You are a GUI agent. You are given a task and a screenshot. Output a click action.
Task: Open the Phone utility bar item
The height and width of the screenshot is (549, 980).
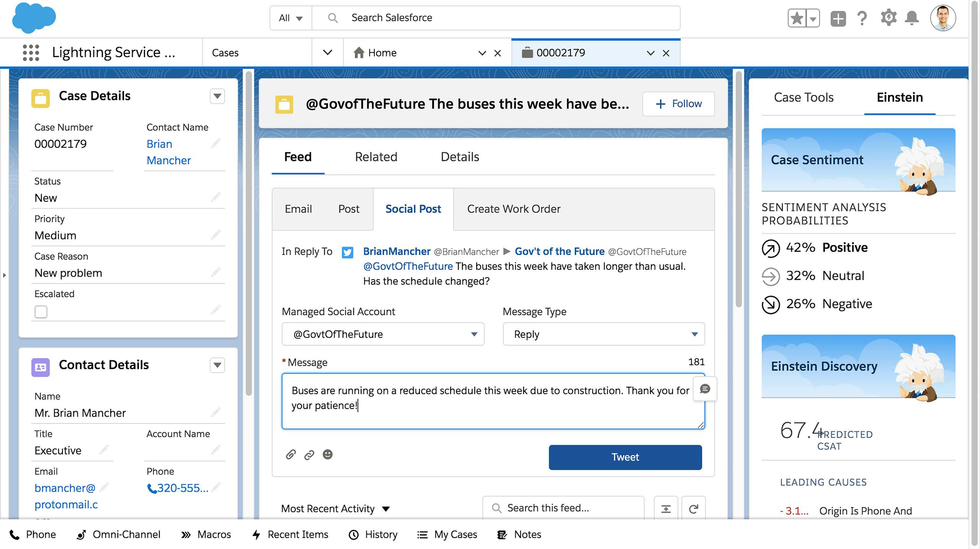(x=33, y=534)
